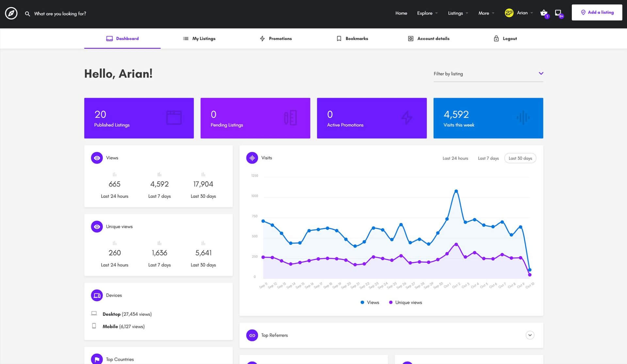
Task: Toggle Visits chart to Last 24 hours
Action: tap(455, 158)
